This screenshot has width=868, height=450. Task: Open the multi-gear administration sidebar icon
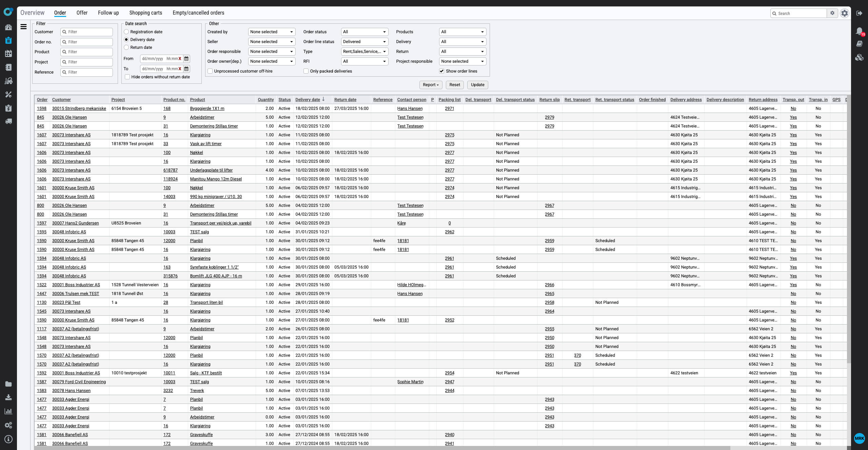[x=8, y=425]
